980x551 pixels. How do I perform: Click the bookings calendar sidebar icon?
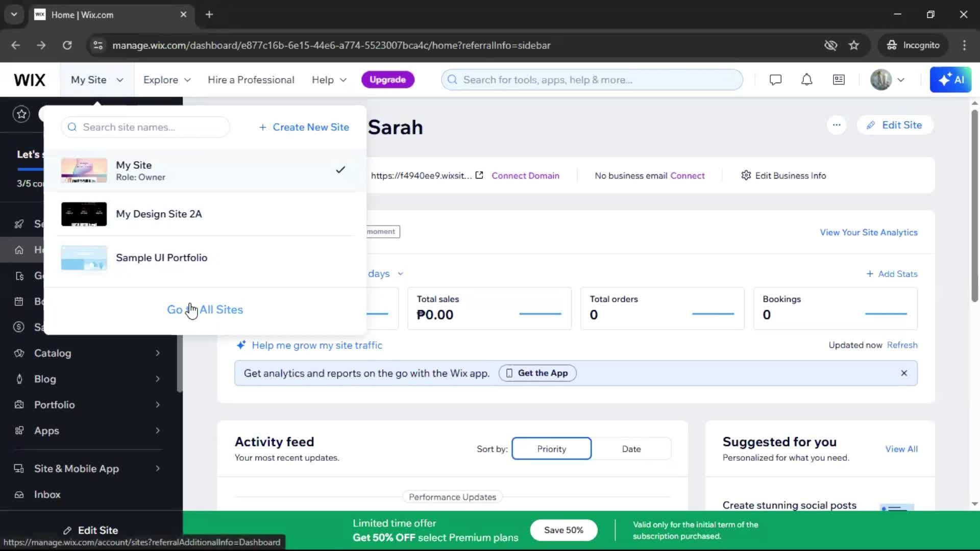[x=19, y=302]
